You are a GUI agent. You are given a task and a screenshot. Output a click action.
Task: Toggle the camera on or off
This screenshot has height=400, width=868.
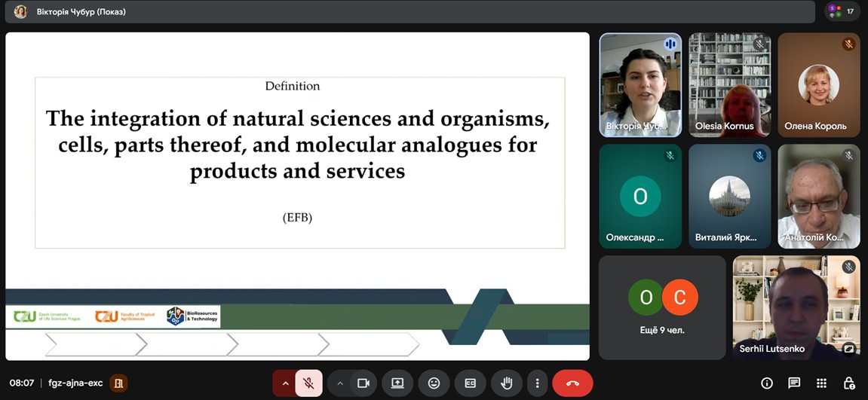point(363,383)
